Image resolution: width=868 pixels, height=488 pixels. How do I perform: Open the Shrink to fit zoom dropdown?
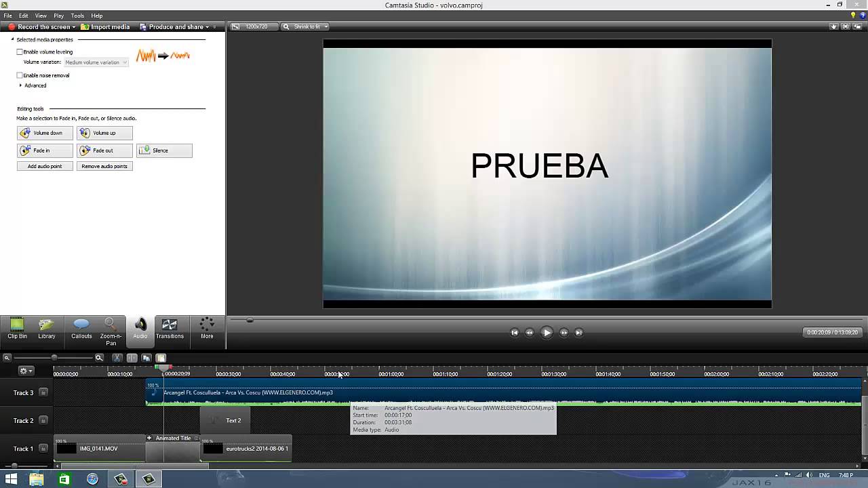tap(306, 27)
